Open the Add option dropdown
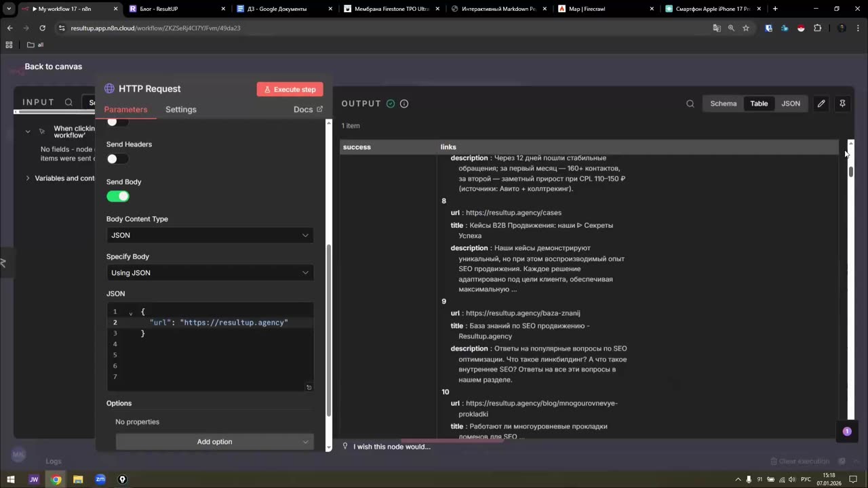868x488 pixels. coord(214,442)
